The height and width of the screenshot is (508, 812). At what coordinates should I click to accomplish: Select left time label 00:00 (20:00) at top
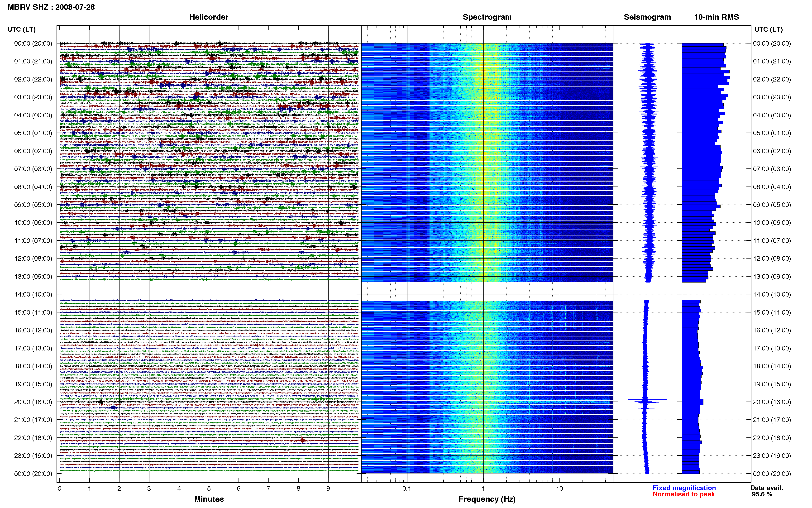pyautogui.click(x=33, y=43)
